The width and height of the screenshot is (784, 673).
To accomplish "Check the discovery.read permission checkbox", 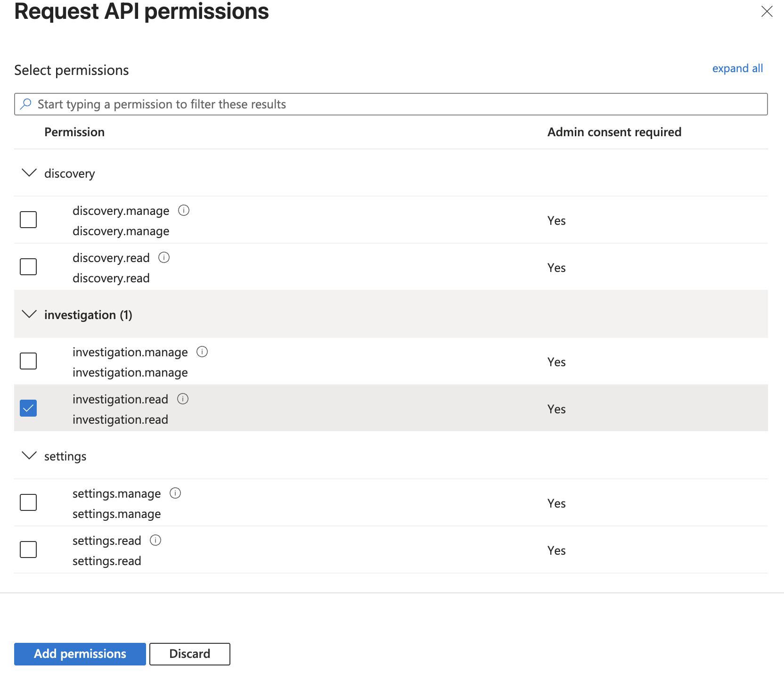I will (x=28, y=267).
